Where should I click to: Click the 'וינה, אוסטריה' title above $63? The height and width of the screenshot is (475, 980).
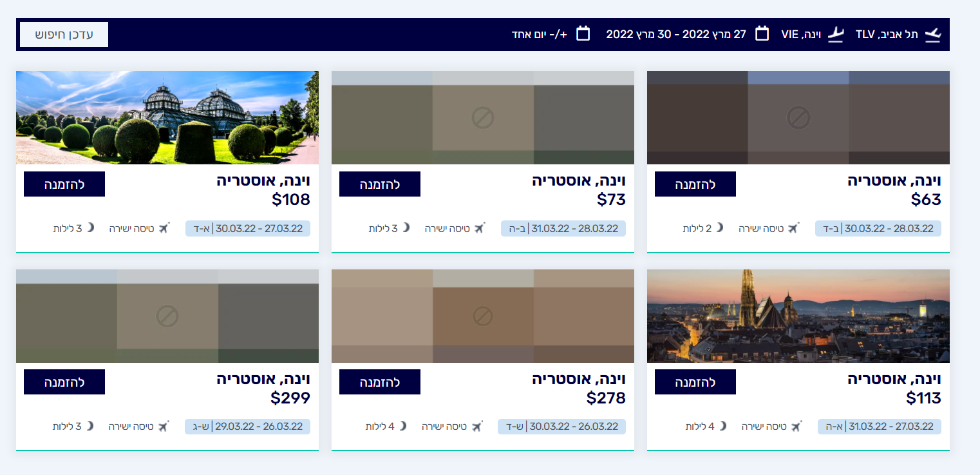tap(894, 182)
